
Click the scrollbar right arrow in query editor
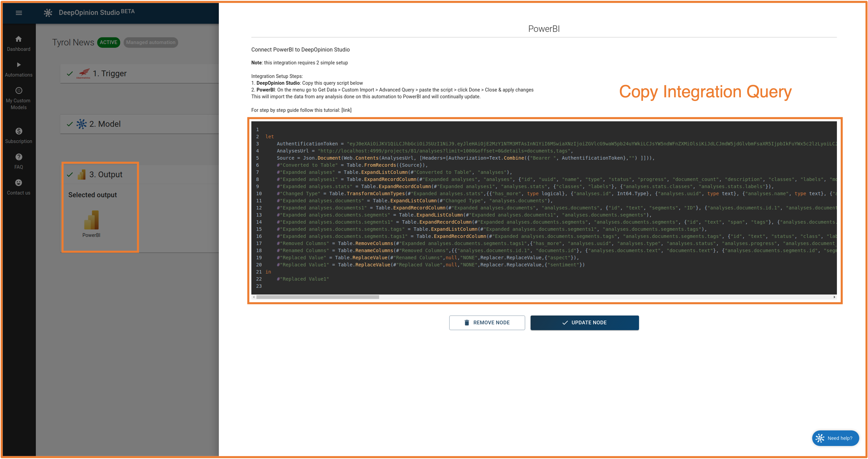click(834, 297)
